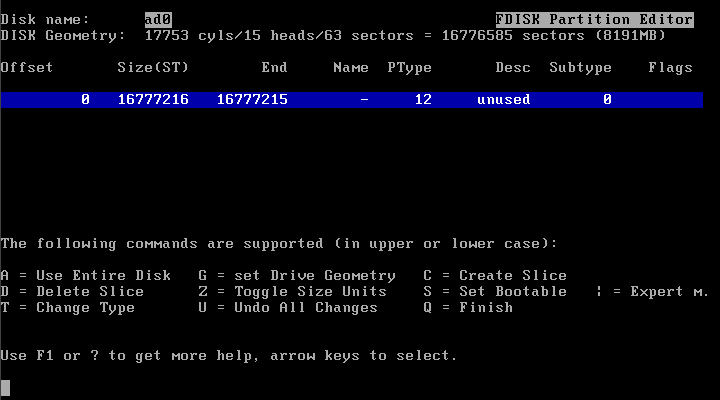The image size is (720, 400).
Task: Click 'G = set Drive Geometry' command
Action: pos(297,276)
